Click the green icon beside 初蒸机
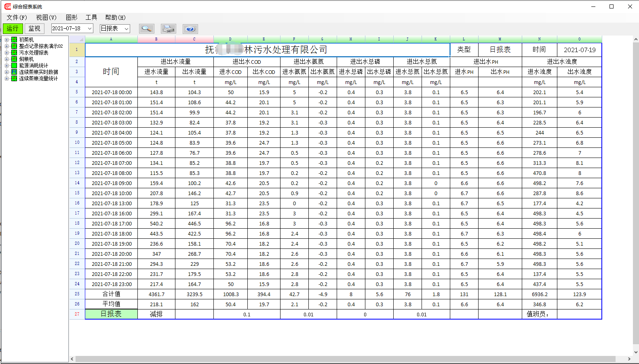The image size is (639, 364). 14,40
